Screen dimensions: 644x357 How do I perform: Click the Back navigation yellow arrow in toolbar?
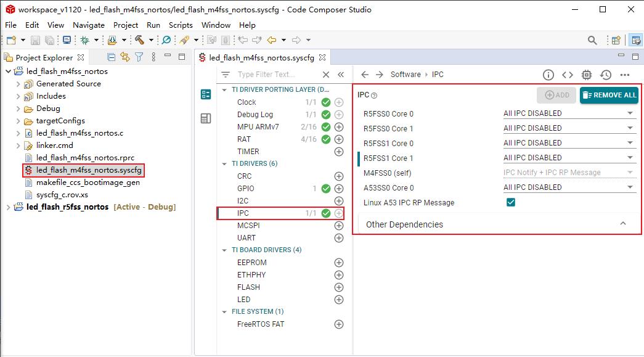(272, 40)
